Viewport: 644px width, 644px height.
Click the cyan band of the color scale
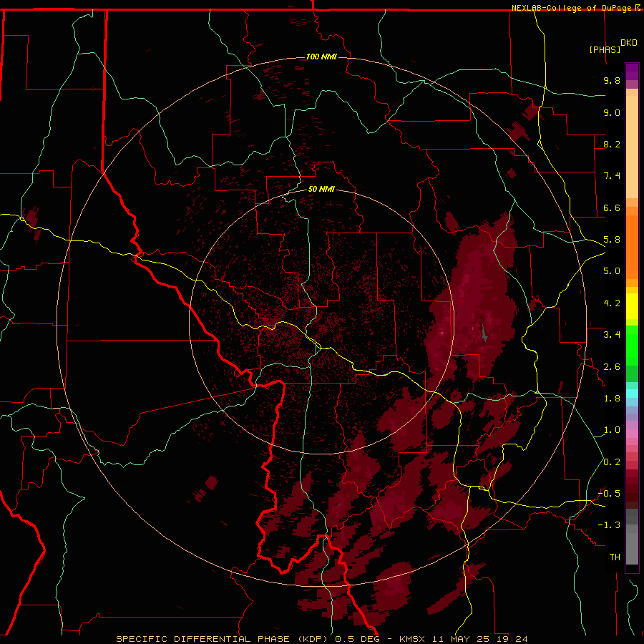point(632,394)
